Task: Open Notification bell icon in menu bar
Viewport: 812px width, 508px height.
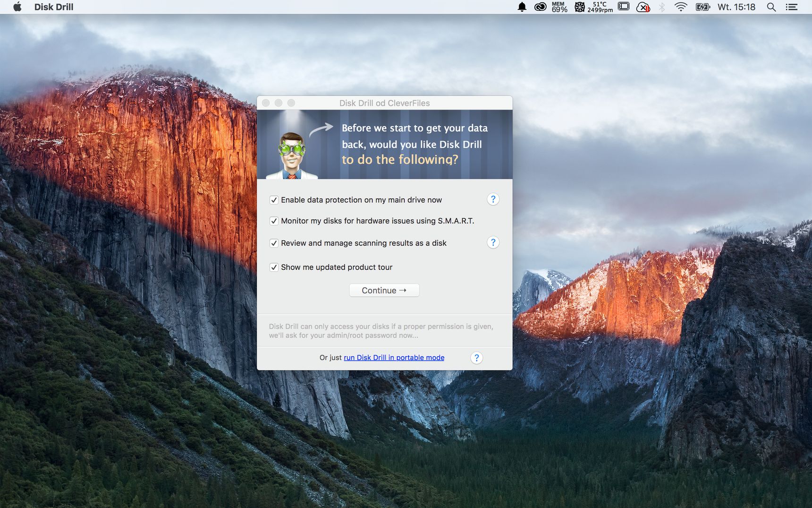Action: [522, 7]
